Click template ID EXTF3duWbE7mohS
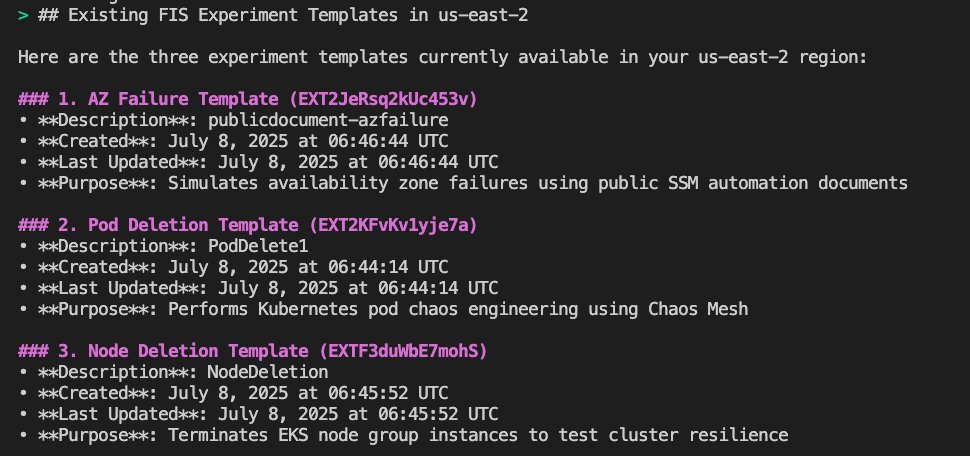This screenshot has width=970, height=456. (402, 351)
